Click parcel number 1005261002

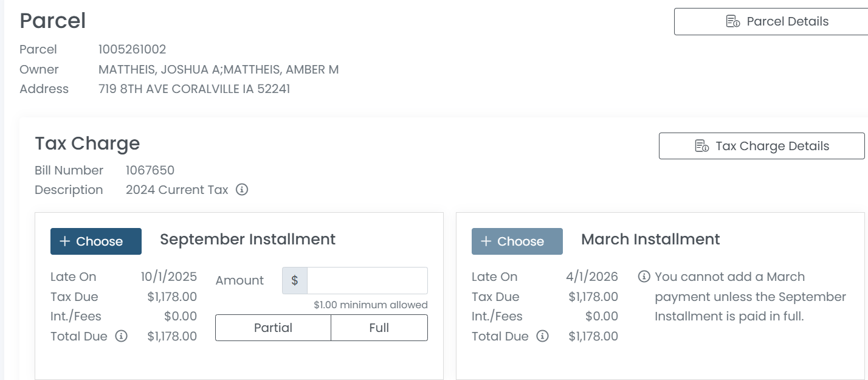(x=132, y=49)
